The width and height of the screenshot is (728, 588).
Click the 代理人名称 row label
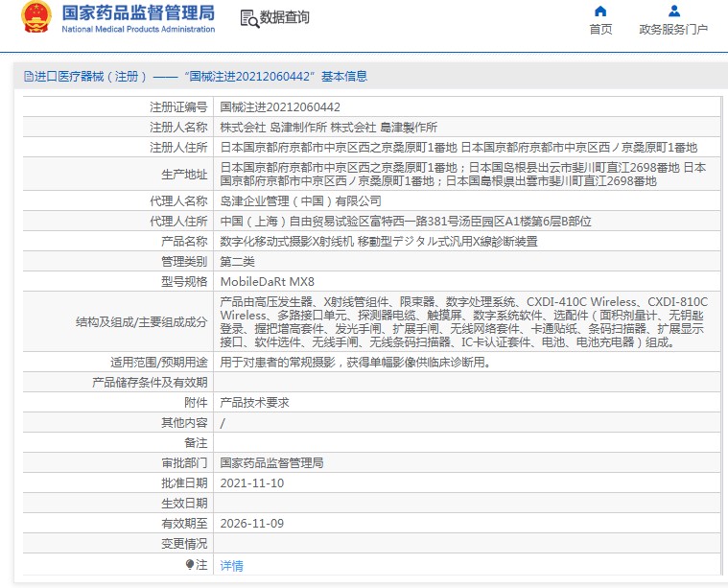pos(178,201)
